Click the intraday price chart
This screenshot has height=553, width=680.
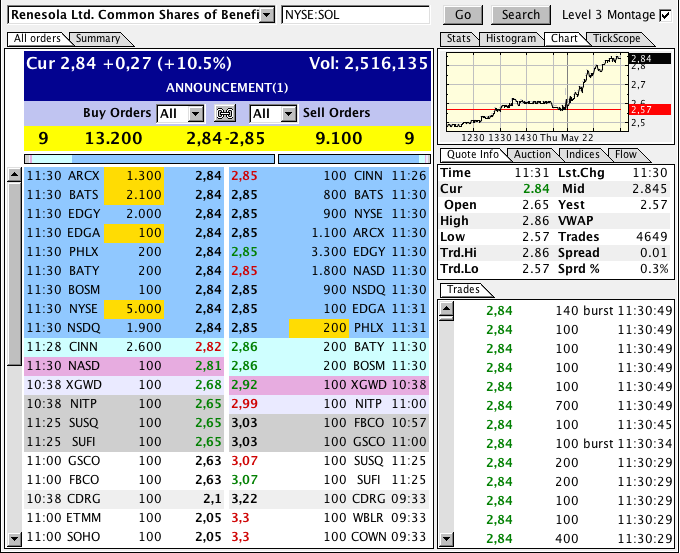pos(537,92)
